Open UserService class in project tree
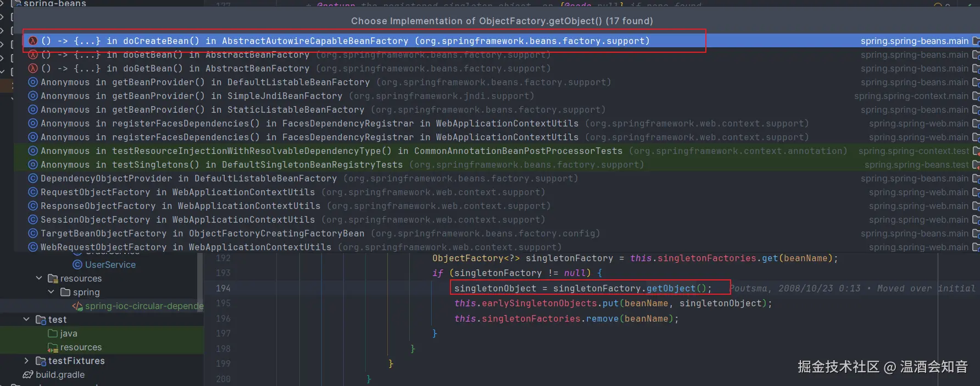This screenshot has height=386, width=980. [110, 264]
